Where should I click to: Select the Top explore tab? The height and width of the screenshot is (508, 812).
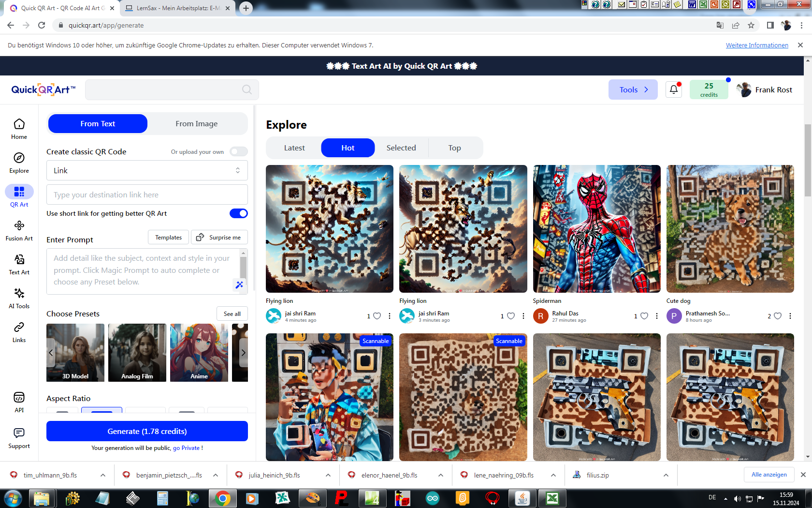(455, 148)
